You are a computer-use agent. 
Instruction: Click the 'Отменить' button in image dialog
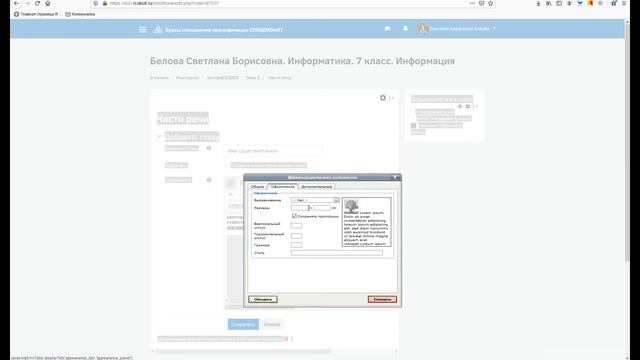382,299
